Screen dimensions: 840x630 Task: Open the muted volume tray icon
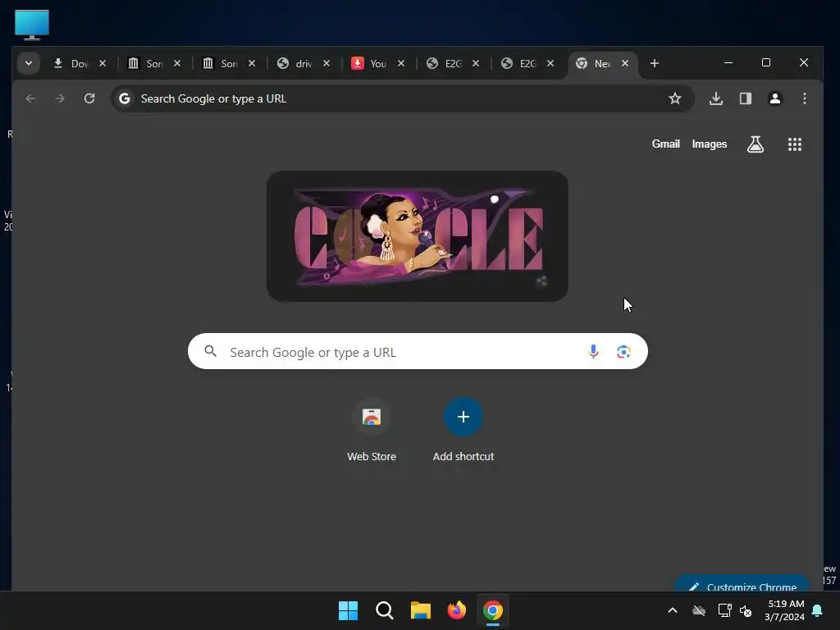746,610
